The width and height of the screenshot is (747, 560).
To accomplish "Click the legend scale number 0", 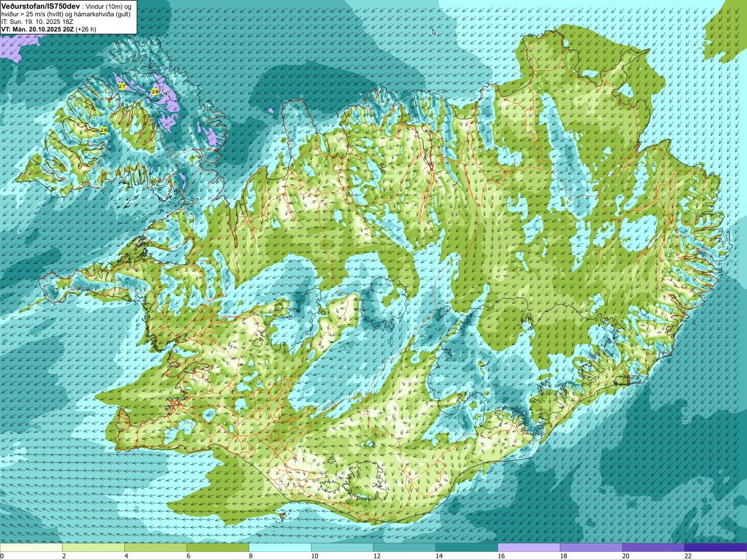I will pos(2,556).
